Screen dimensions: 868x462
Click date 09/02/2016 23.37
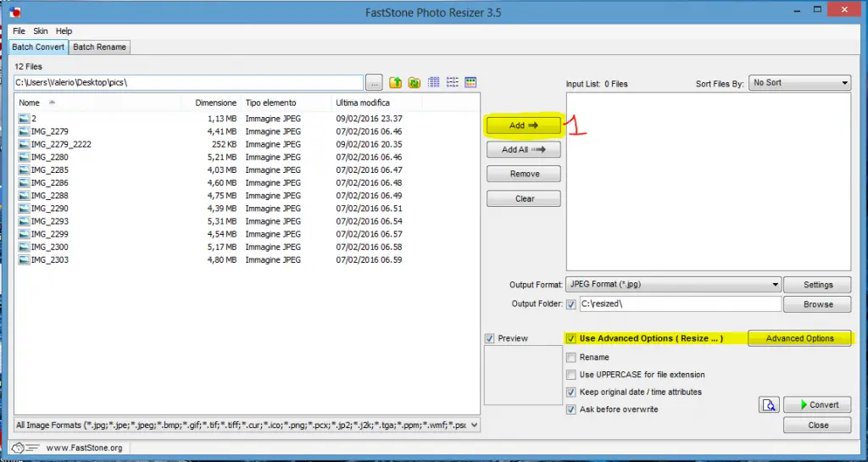coord(369,119)
